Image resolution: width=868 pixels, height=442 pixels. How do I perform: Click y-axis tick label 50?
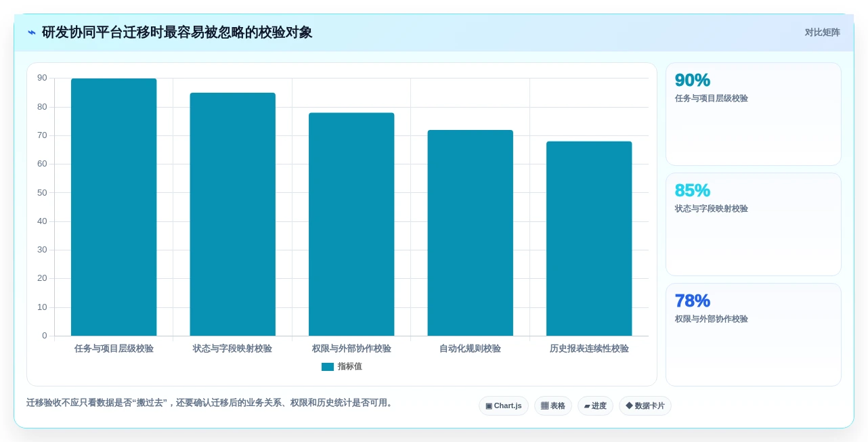[x=42, y=193]
